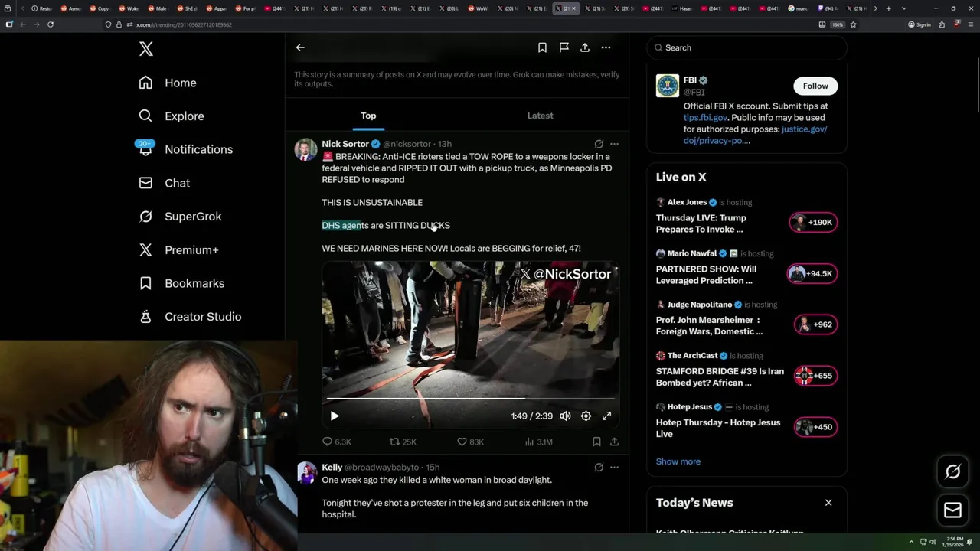Open the floating messages envelope button
Viewport: 980px width, 551px height.
(x=952, y=510)
